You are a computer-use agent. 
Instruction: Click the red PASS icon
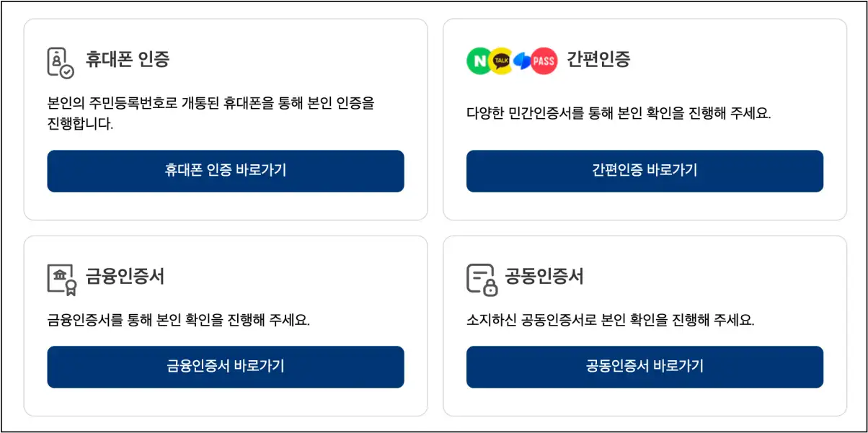(x=544, y=61)
